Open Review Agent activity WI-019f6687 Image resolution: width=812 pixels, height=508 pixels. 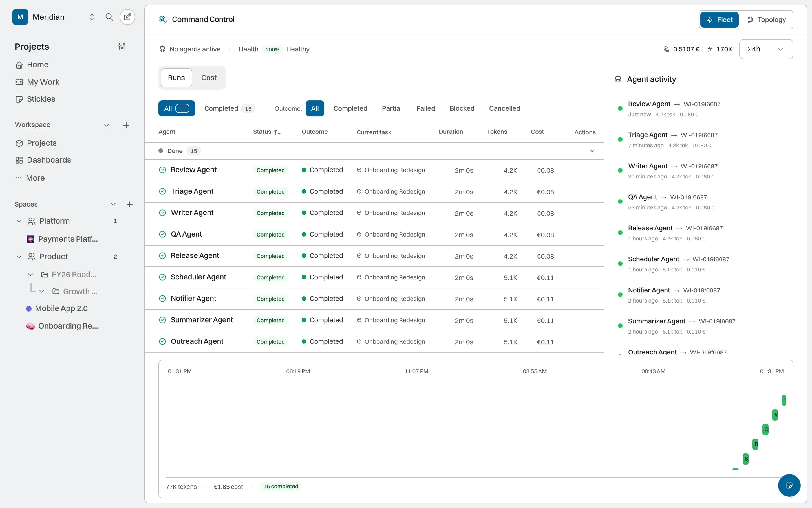(702, 104)
